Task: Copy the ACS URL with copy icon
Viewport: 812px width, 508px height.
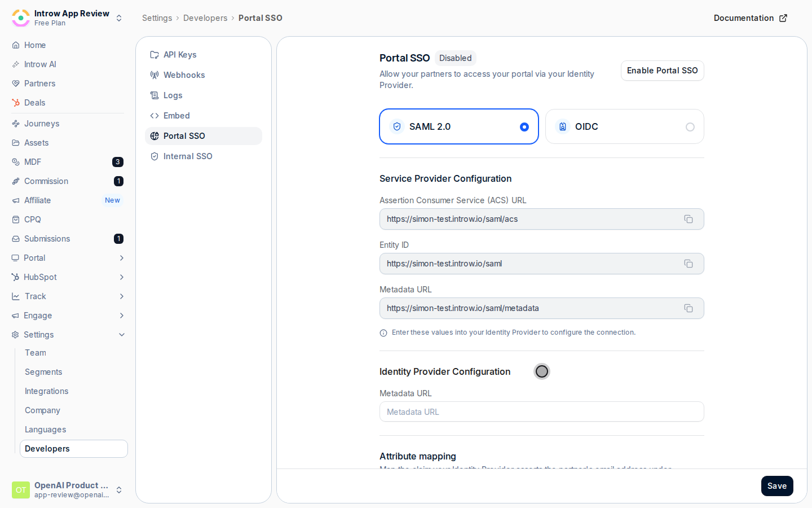Action: coord(689,219)
